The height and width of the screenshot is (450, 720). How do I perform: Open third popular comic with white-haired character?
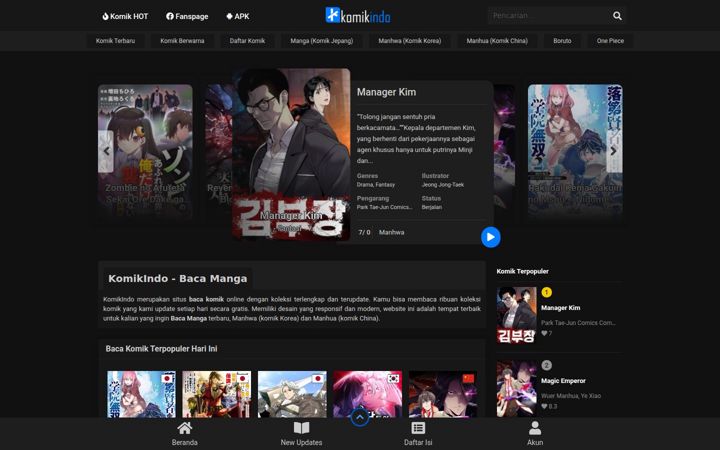292,394
